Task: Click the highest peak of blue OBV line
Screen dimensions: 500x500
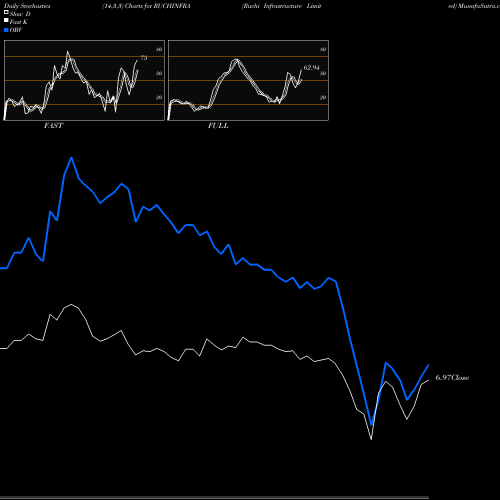Action: tap(71, 158)
